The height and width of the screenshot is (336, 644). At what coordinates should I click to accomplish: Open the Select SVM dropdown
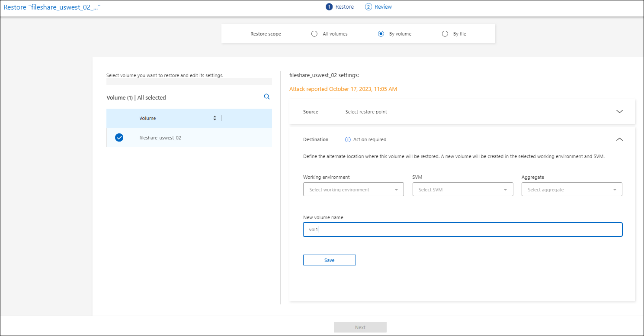tap(463, 190)
